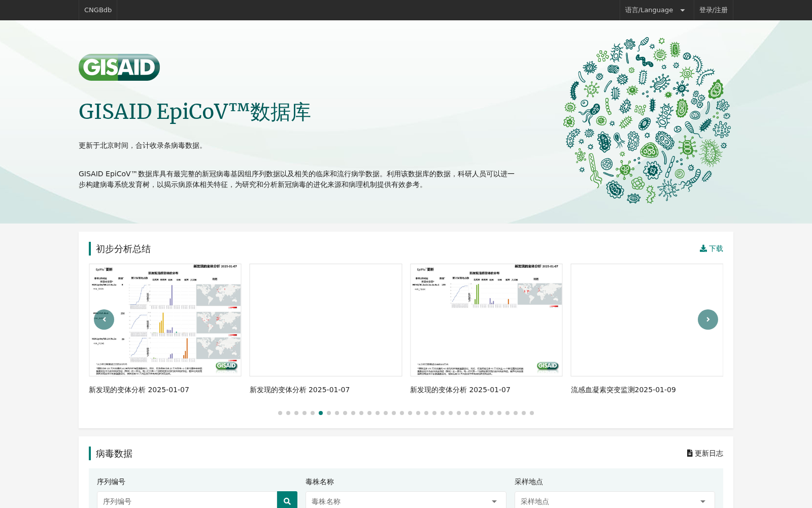The height and width of the screenshot is (508, 812).
Task: Click the GISAID EpiCoV™数据库 heading
Action: [194, 112]
